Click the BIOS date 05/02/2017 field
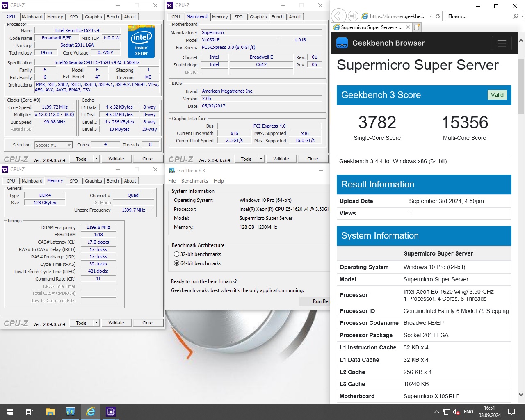This screenshot has height=420, width=525. (x=261, y=106)
